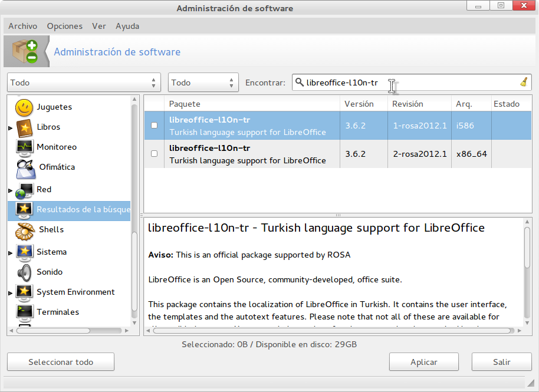Click the pane divider grip handle
Screen dimensions: 539x392
point(338,215)
